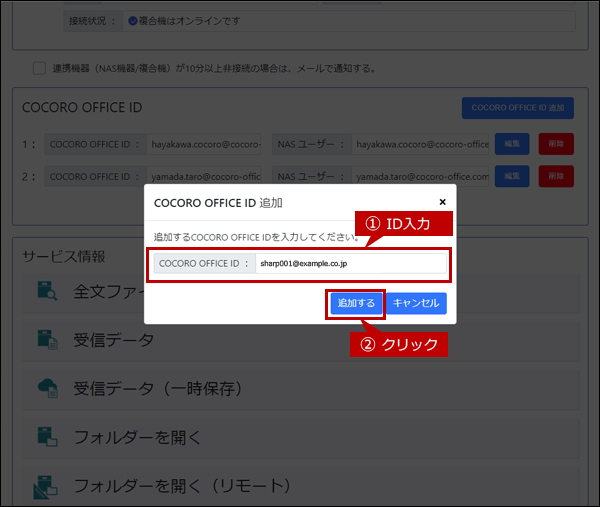
Task: Select the yamada.taro COCORO OFFICE ID field
Action: click(x=204, y=176)
